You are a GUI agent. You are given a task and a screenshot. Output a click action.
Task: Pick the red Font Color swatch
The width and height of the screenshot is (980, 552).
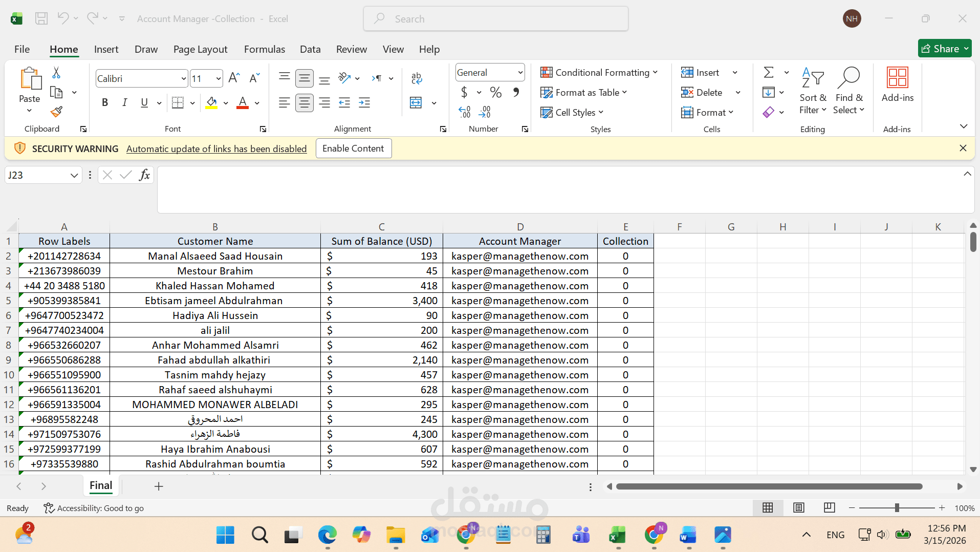click(x=243, y=103)
